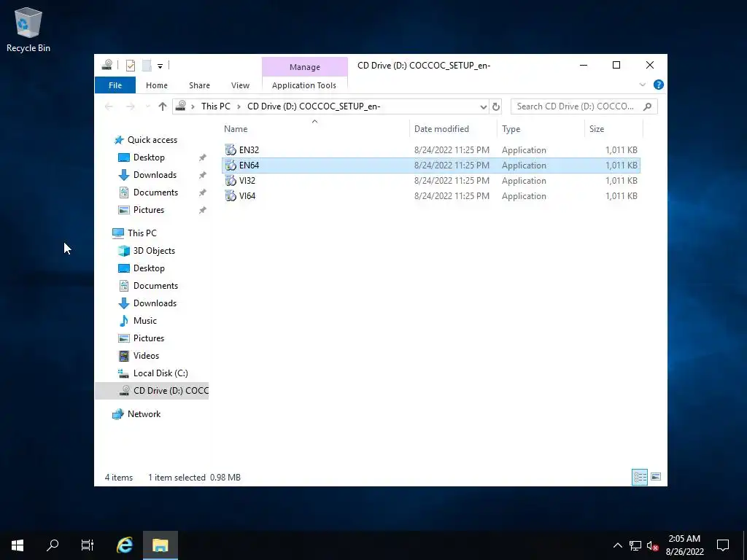Open Downloads under This PC
This screenshot has height=560, width=747.
[155, 303]
